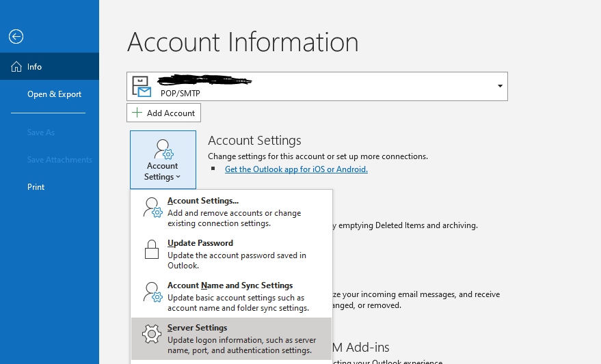The width and height of the screenshot is (601, 364).
Task: Choose Save As in the sidebar
Action: (x=40, y=132)
